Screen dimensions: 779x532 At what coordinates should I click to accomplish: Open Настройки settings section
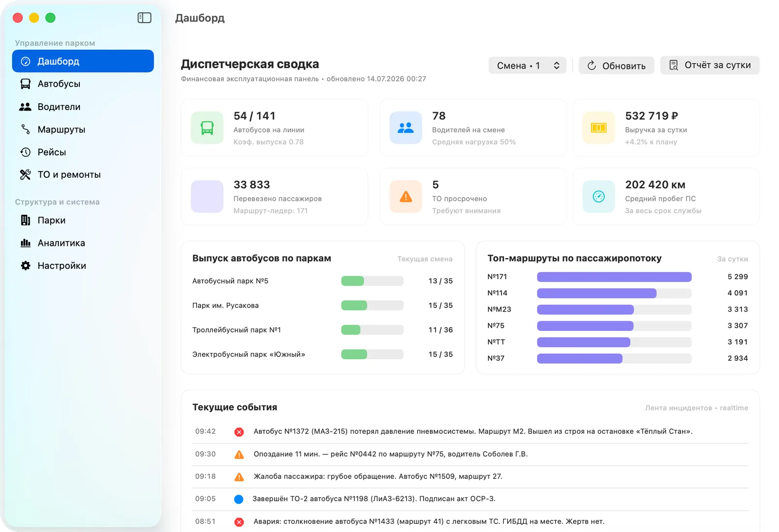click(x=83, y=266)
